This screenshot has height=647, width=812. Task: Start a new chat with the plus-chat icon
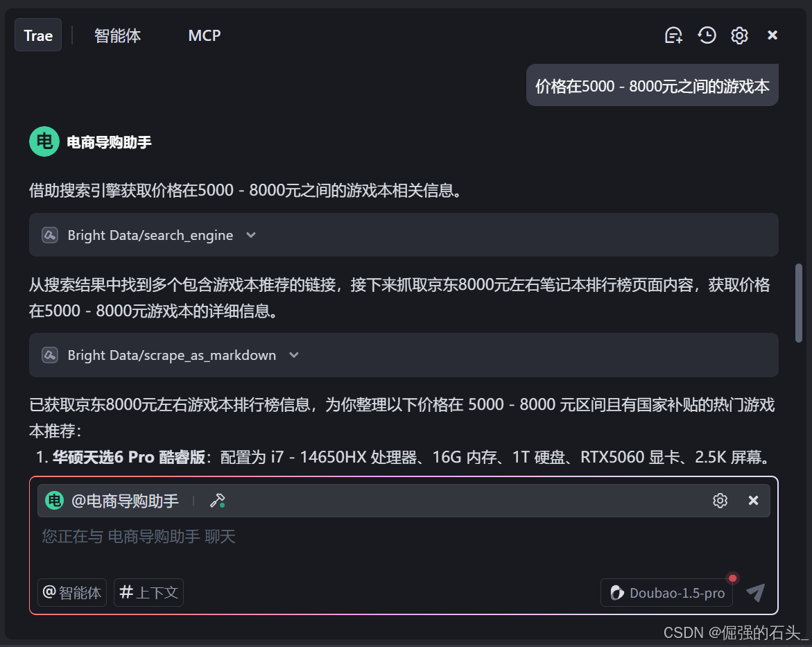click(x=673, y=35)
